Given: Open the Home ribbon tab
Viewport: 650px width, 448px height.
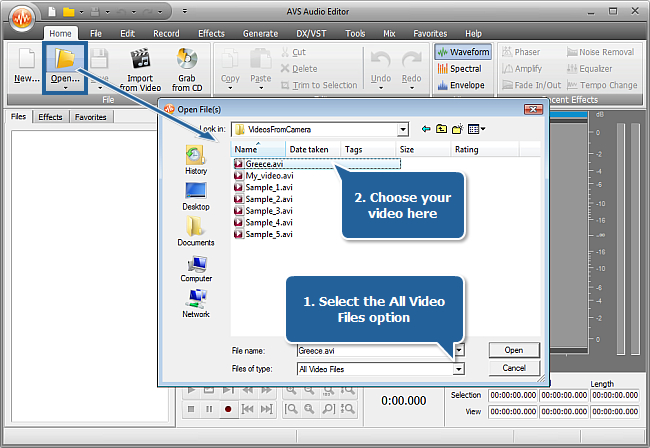Looking at the screenshot, I should click(60, 34).
